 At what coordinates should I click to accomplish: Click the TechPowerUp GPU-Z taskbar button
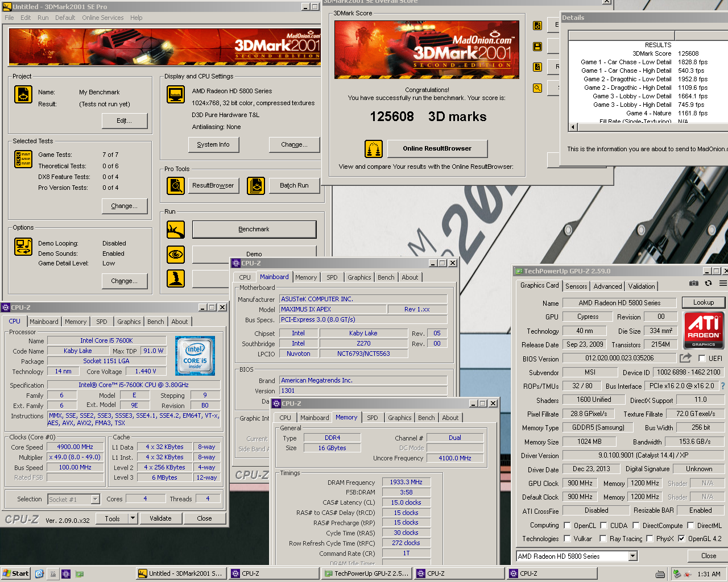pyautogui.click(x=366, y=573)
